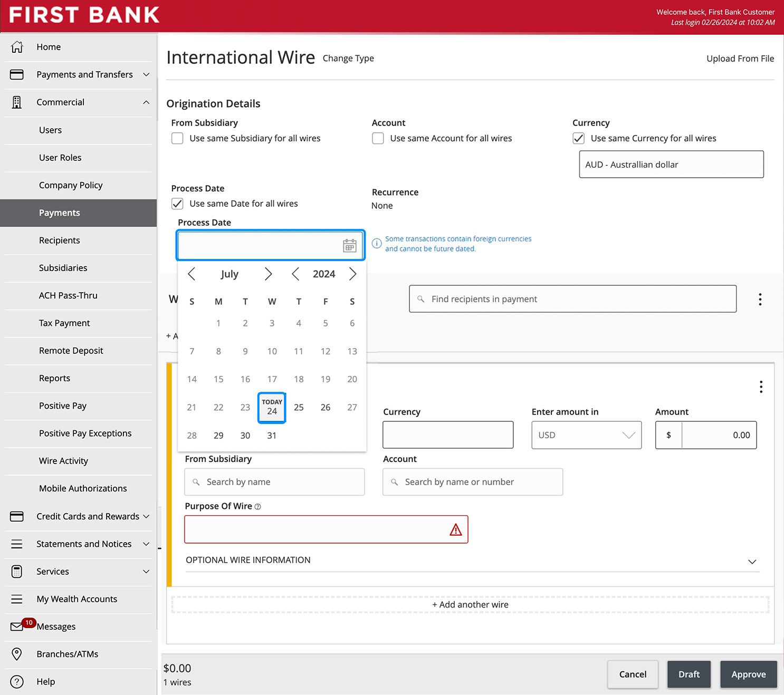Click search icon in Account search field

click(395, 482)
